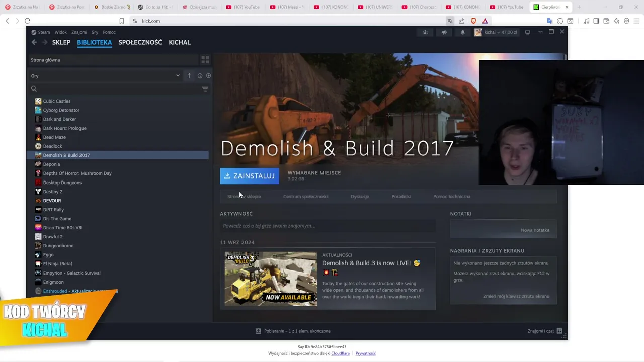Click the ZAINSTALUJ install button
644x362 pixels.
[250, 176]
